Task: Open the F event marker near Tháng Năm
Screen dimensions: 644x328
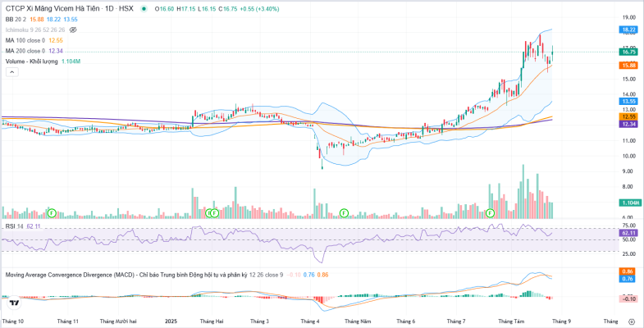Action: tap(345, 212)
